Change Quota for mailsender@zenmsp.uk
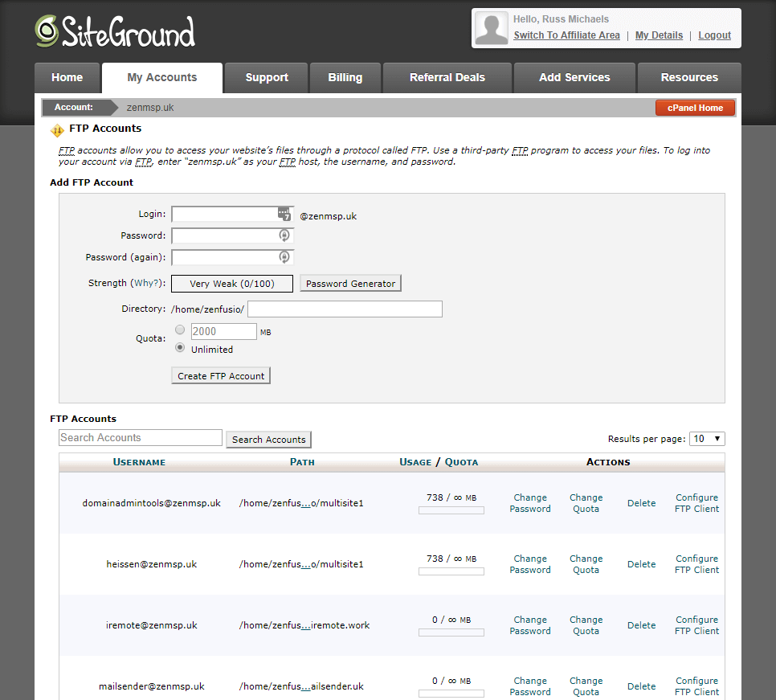The image size is (776, 700). pyautogui.click(x=586, y=686)
